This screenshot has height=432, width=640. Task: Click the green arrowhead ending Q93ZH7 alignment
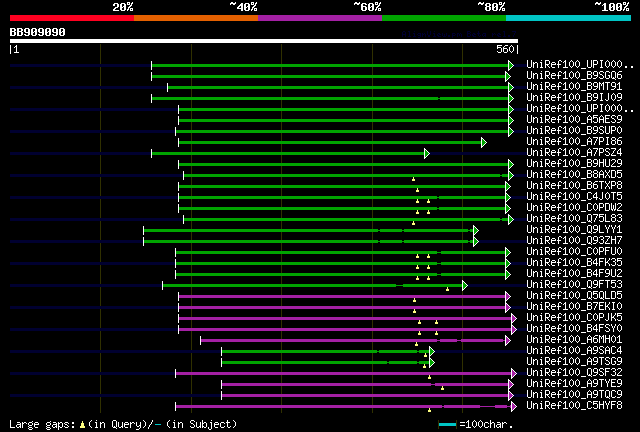click(476, 242)
